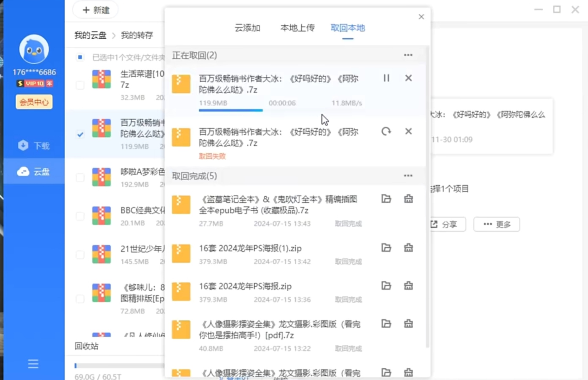Switch to the 云添加 tab
This screenshot has height=380, width=588.
tap(247, 28)
